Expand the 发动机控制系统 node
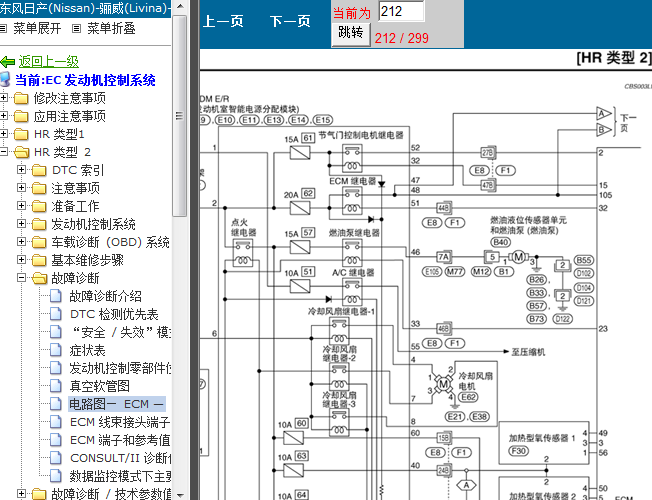652x500 pixels. pos(22,223)
